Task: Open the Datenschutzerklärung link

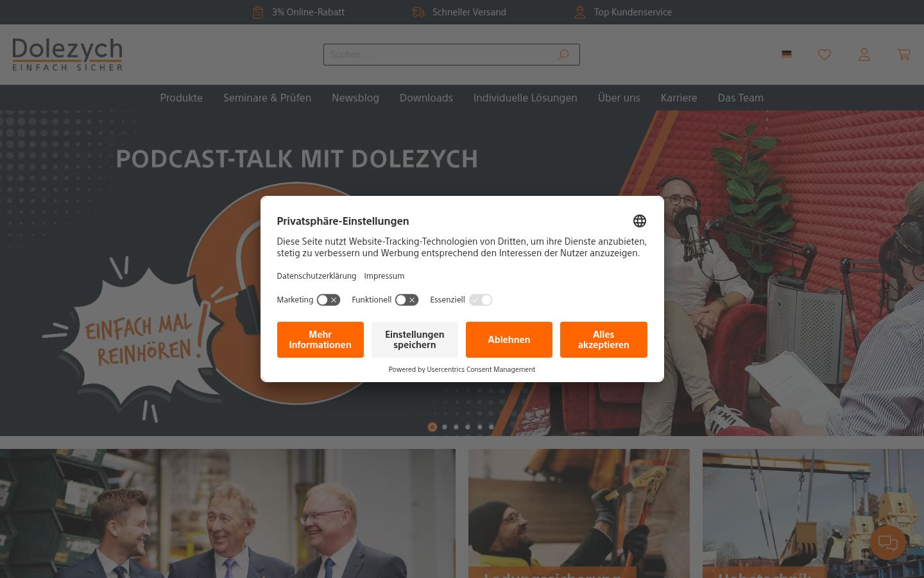Action: [316, 276]
